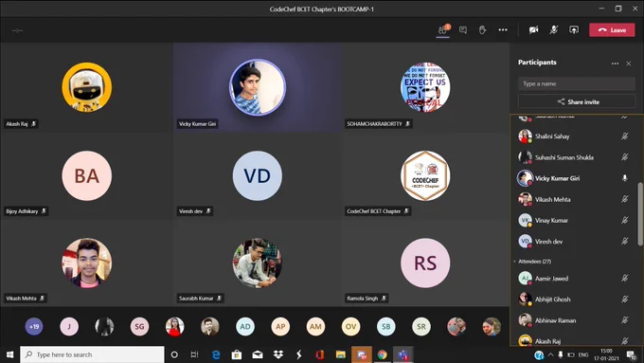
Task: Click the participants panel scrollbar
Action: pos(640,214)
